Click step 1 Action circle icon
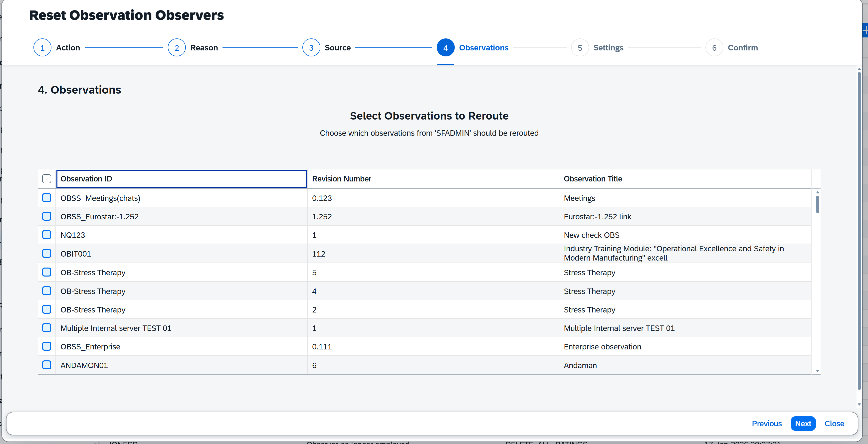This screenshot has width=868, height=444. [42, 48]
